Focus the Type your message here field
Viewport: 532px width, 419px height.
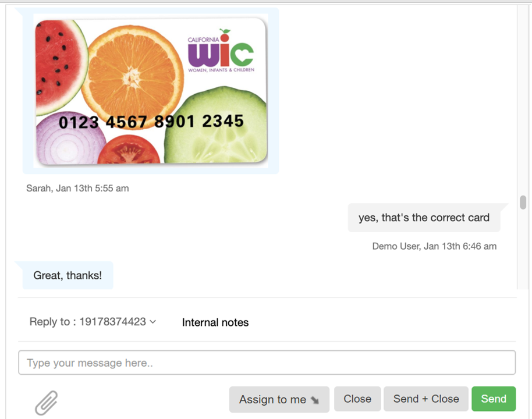pyautogui.click(x=267, y=363)
